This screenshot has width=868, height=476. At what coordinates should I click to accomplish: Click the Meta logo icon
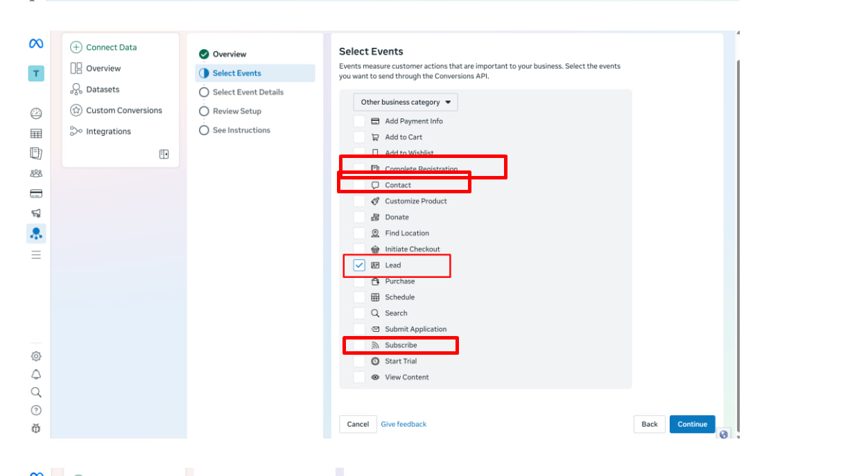point(36,44)
